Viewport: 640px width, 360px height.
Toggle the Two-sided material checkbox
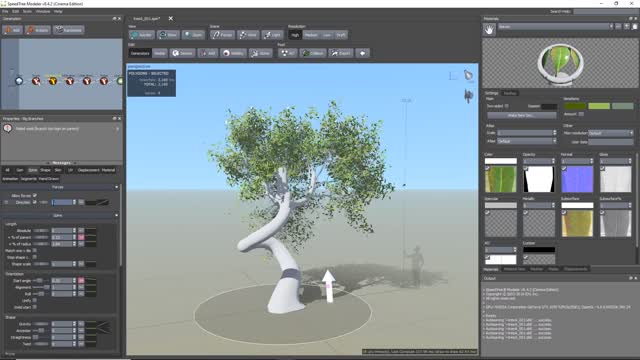click(x=507, y=106)
